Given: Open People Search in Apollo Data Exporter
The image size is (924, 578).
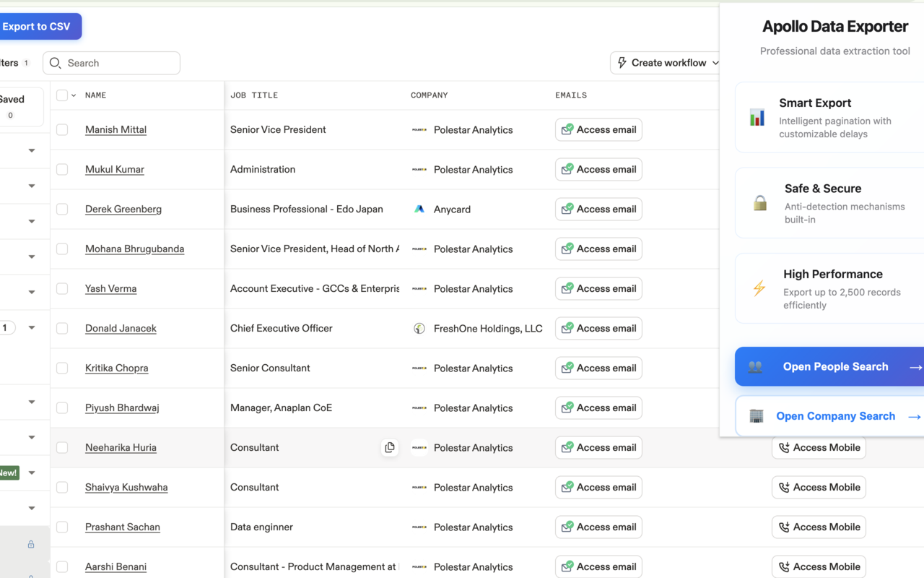Looking at the screenshot, I should tap(829, 367).
